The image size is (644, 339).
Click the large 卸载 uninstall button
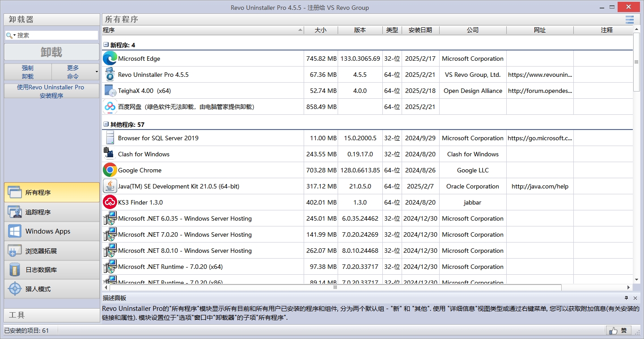(52, 52)
